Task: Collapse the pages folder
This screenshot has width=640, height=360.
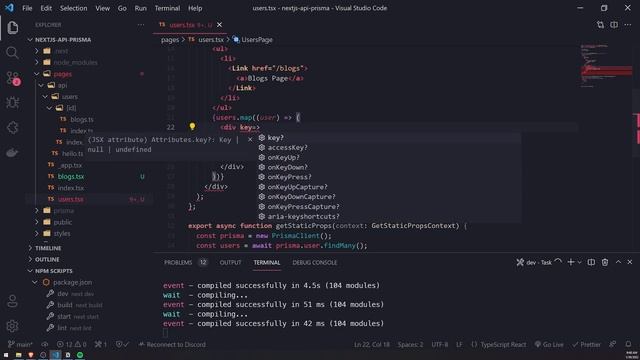Action: pyautogui.click(x=62, y=74)
